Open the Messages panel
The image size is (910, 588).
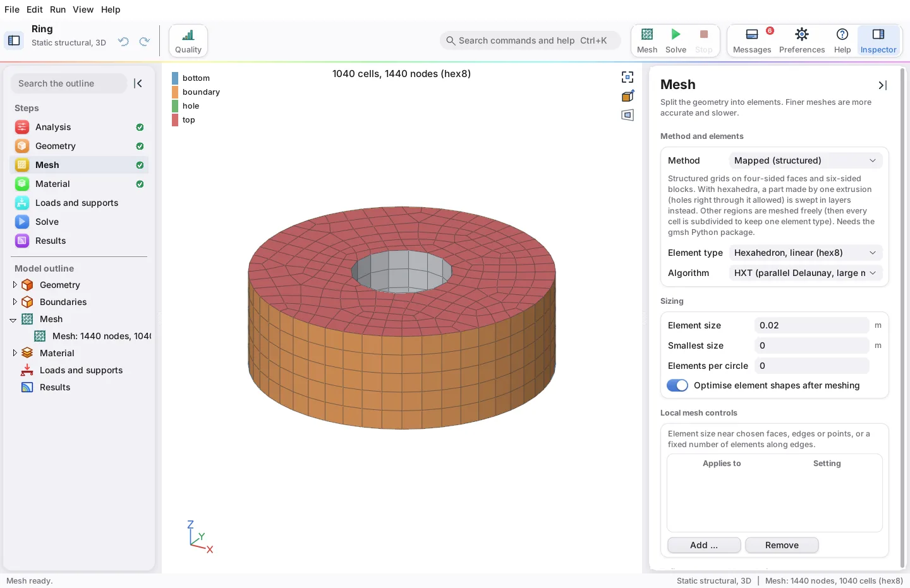click(x=752, y=41)
